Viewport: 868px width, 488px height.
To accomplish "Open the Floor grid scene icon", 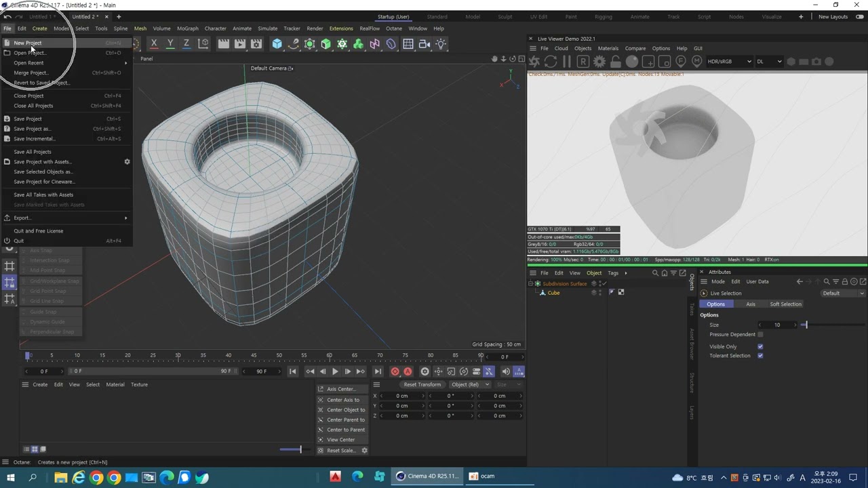I will coord(408,44).
